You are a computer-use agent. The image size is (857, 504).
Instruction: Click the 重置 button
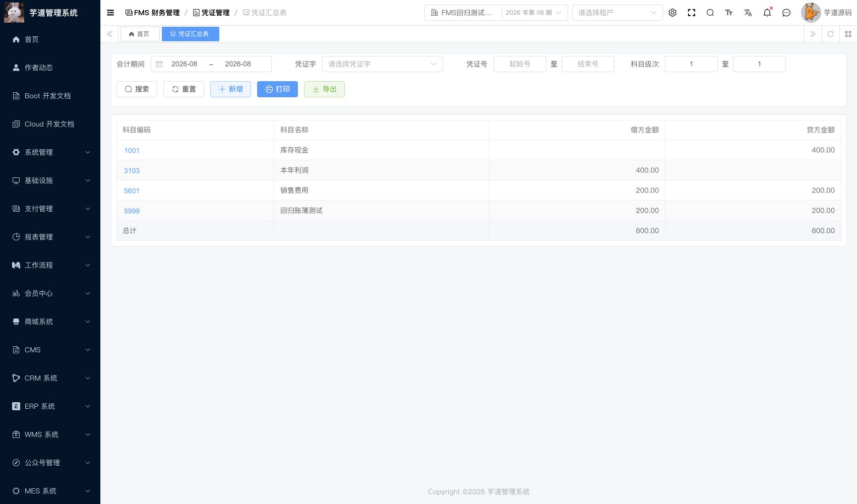point(183,89)
